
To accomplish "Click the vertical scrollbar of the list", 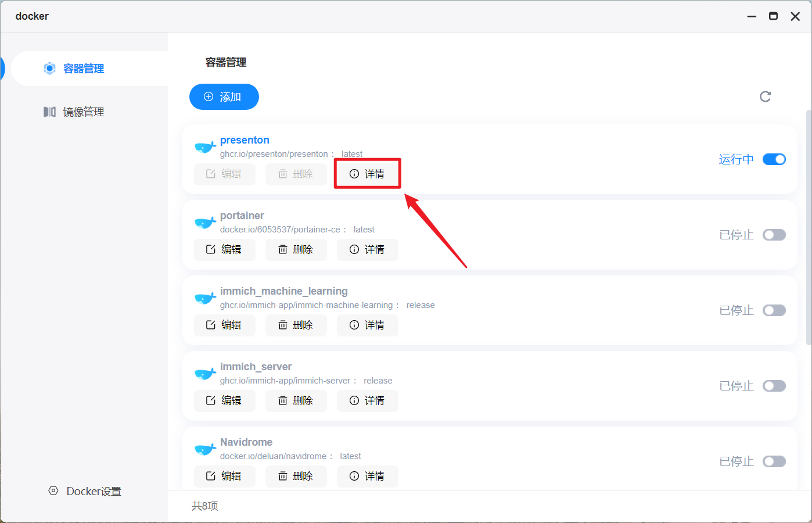I will [809, 227].
